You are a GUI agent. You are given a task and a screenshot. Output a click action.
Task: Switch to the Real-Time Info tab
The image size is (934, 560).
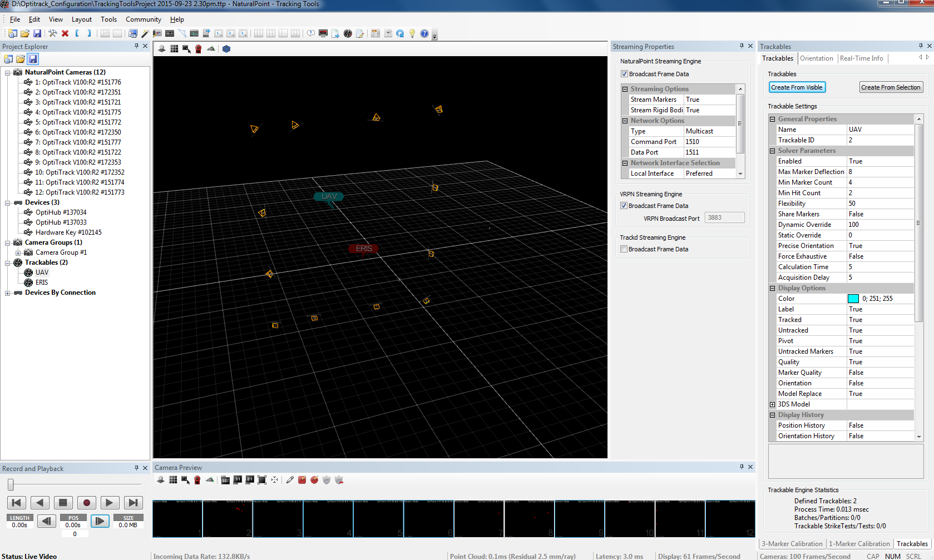861,58
